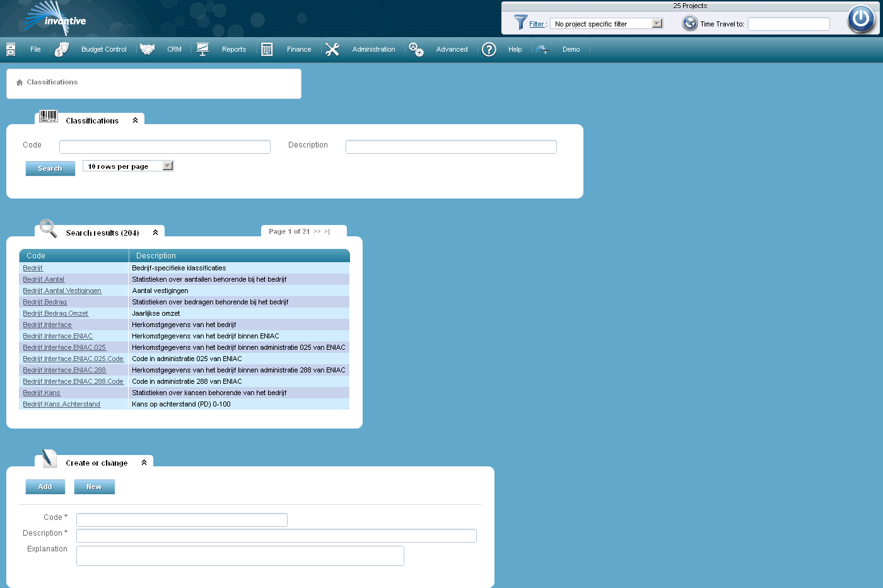This screenshot has width=883, height=588.
Task: Click the CRM handshake icon
Action: [x=148, y=49]
